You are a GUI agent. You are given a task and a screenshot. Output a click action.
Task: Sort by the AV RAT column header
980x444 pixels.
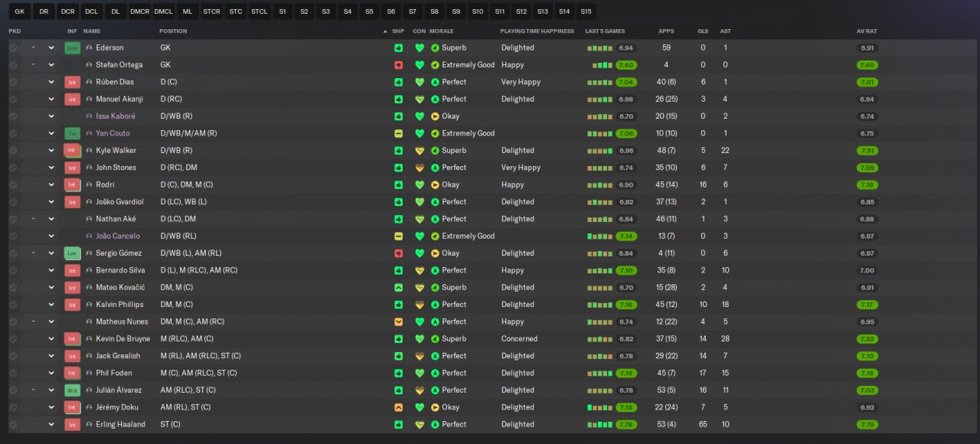coord(867,31)
